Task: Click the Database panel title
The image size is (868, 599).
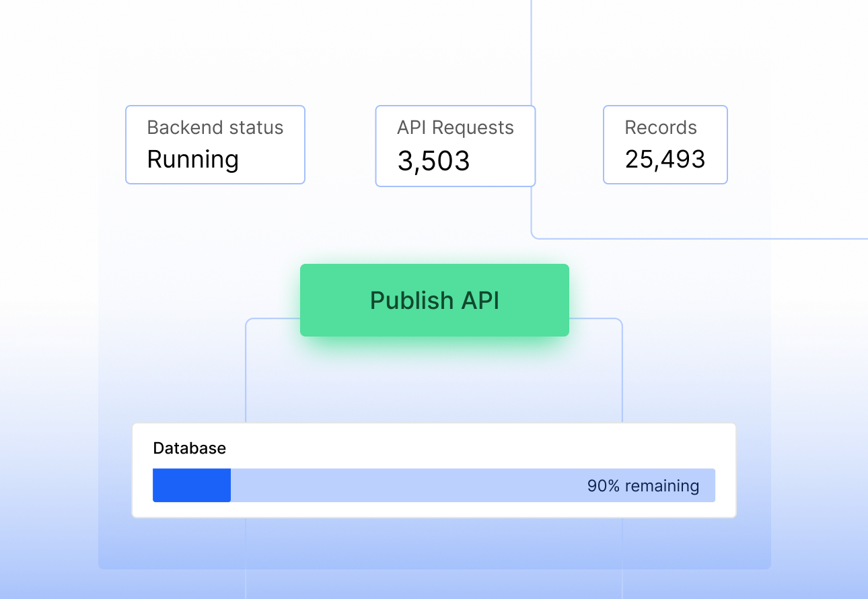Action: [190, 448]
